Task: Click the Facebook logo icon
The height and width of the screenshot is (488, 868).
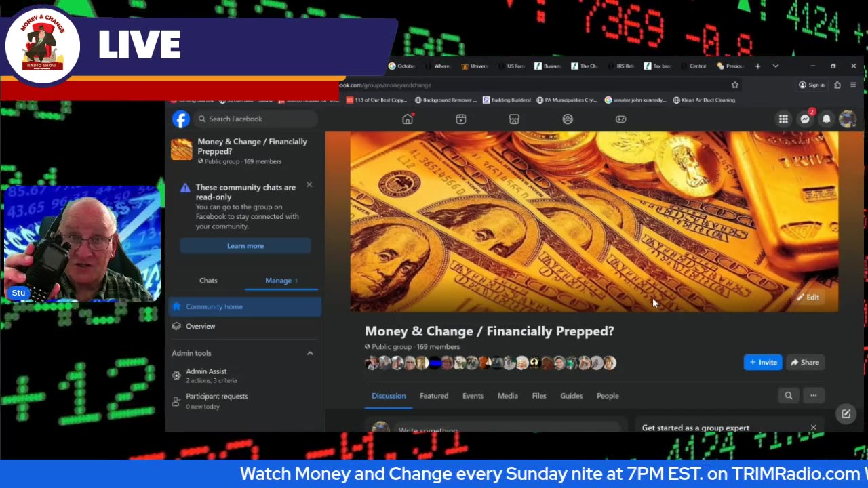Action: point(180,119)
